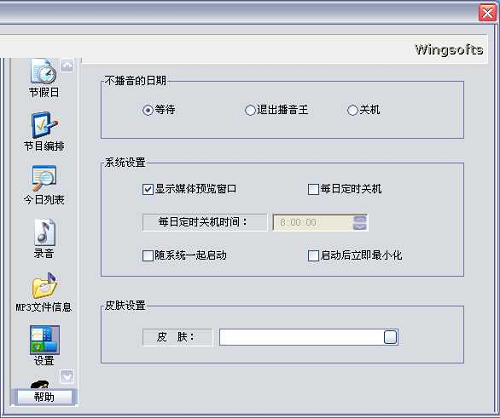Check the 启动后立即最小化 option
This screenshot has width=500, height=418.
click(x=313, y=256)
